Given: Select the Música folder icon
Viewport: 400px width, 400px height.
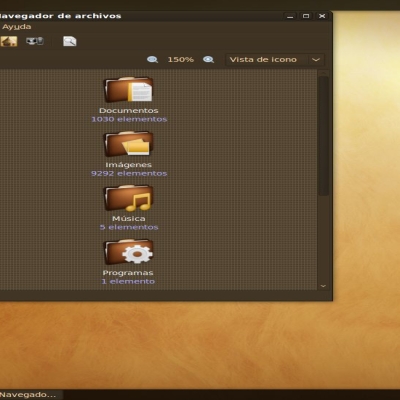Looking at the screenshot, I should [129, 198].
